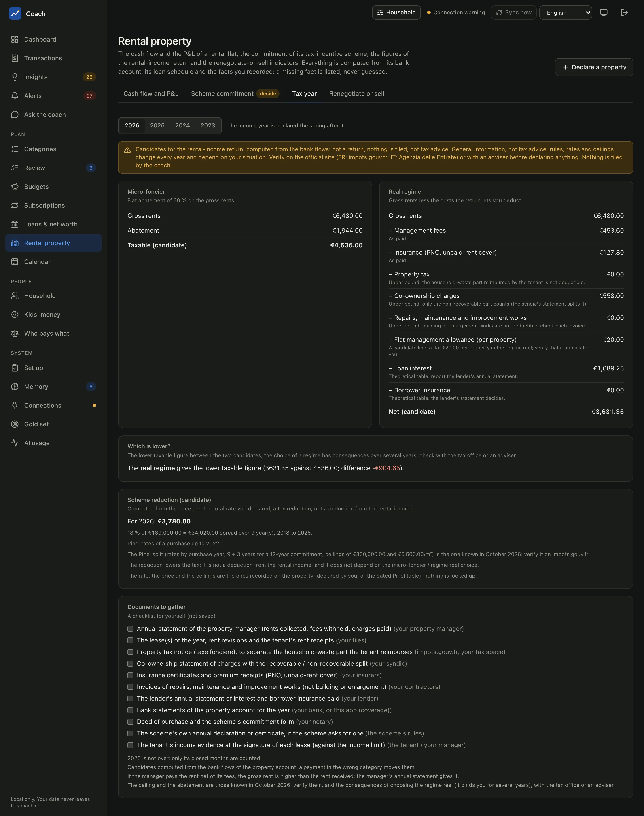Click the Connection warning status indicator
The image size is (644, 816).
tap(456, 13)
